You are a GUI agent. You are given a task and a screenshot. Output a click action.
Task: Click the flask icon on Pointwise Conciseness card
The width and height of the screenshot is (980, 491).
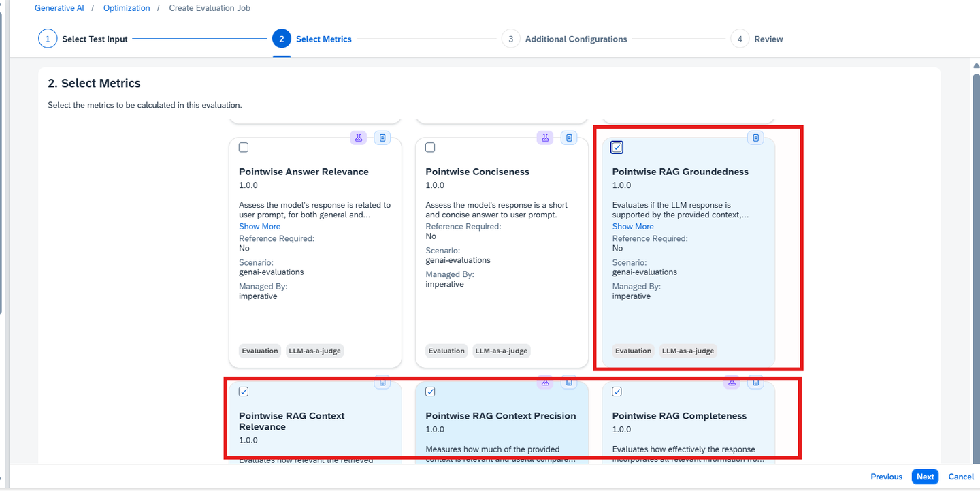[545, 138]
